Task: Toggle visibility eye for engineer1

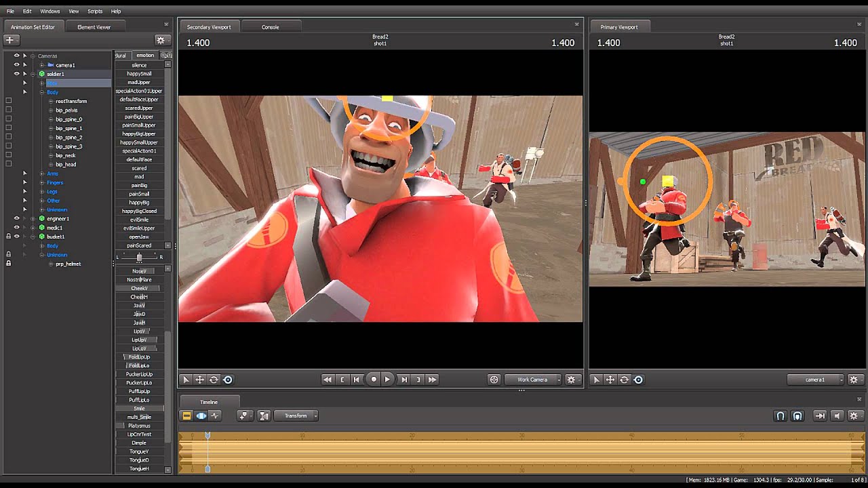Action: 16,218
